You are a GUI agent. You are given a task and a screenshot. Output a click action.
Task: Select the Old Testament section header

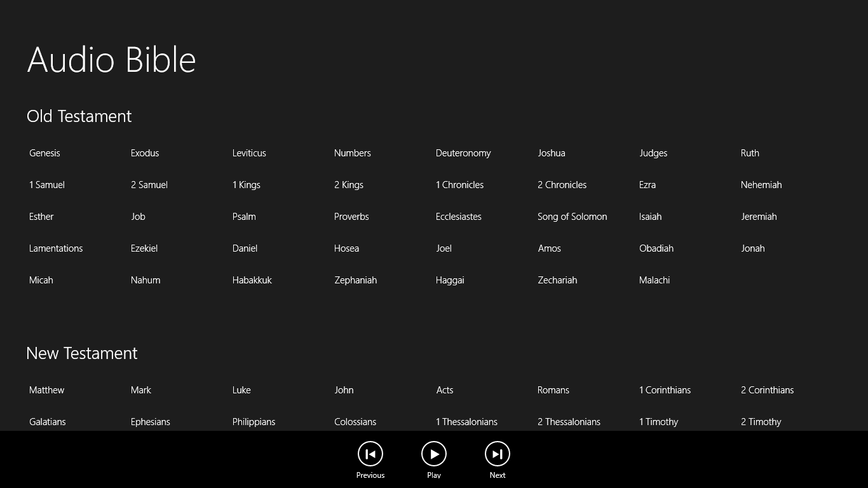click(79, 116)
